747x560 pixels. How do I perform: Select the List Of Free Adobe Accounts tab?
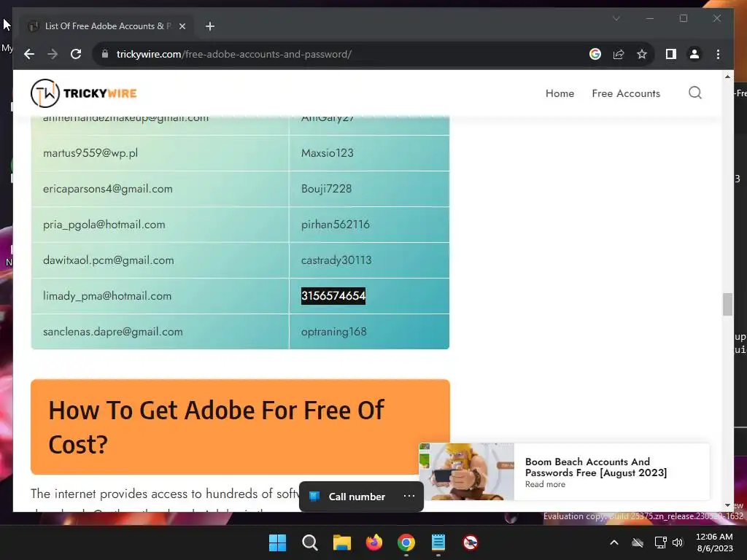click(107, 26)
